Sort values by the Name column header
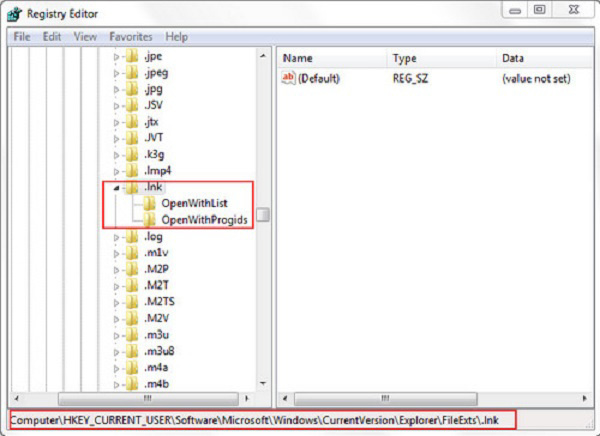Screen dimensions: 600x436 330,58
